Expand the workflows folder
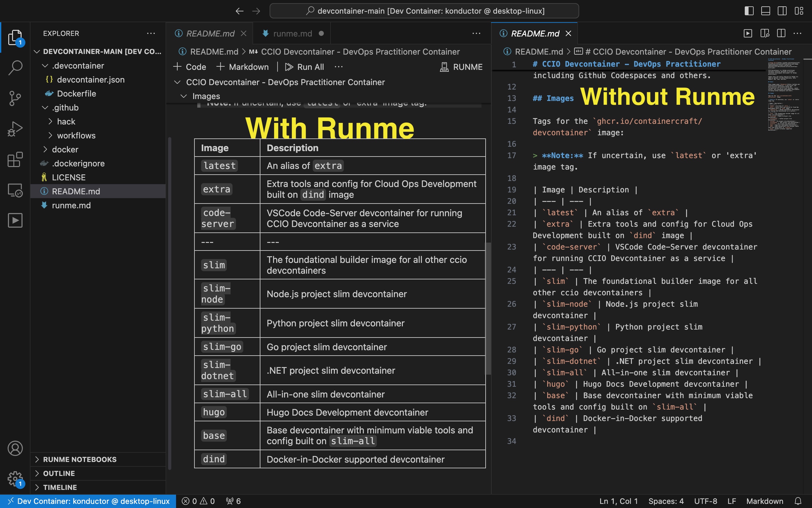Screen dimensions: 812x508 tap(50, 135)
